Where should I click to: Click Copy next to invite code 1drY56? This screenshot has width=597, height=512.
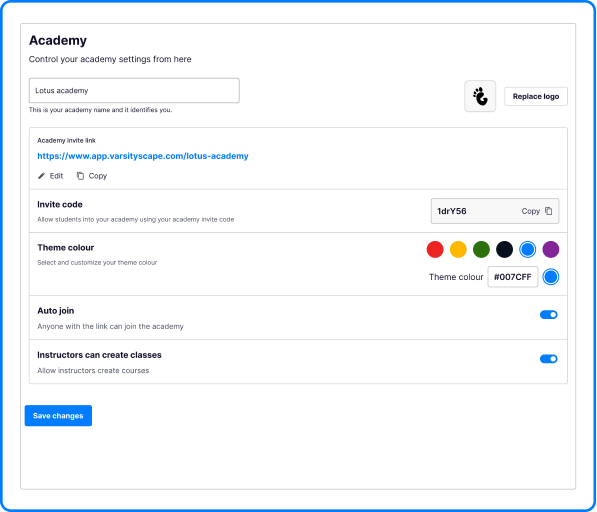tap(531, 211)
